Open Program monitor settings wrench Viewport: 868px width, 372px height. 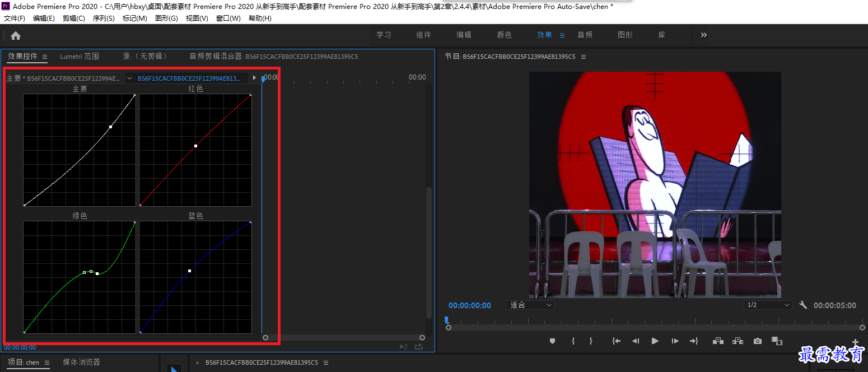tap(803, 305)
